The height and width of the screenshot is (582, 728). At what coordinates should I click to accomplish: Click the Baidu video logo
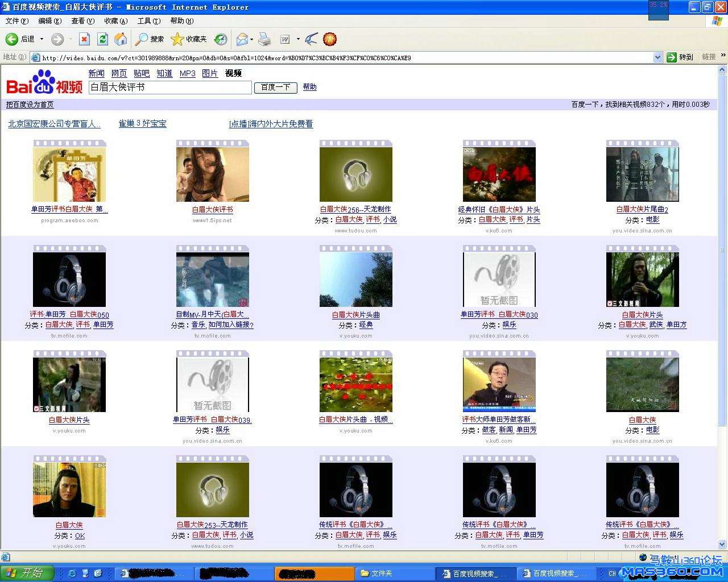[x=44, y=82]
